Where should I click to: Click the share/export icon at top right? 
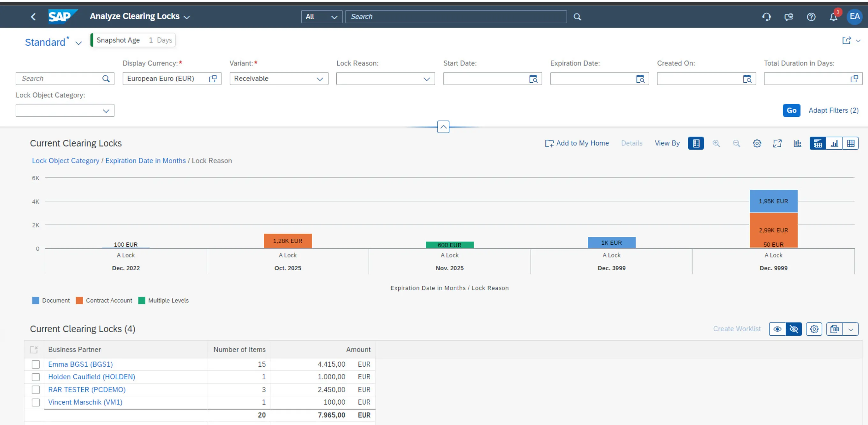tap(846, 41)
